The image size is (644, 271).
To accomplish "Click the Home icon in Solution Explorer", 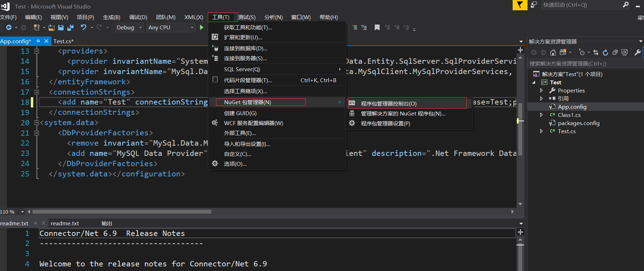I will pos(553,52).
